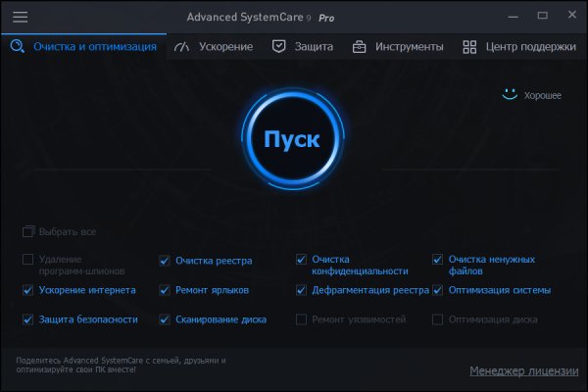This screenshot has height=392, width=588.
Task: Maximize the Advanced SystemCare window
Action: (x=542, y=16)
